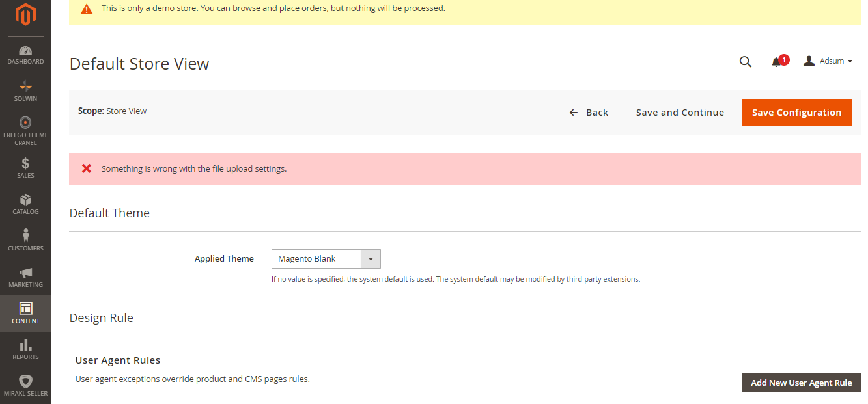Click the Applied Theme dropdown arrow

point(371,259)
